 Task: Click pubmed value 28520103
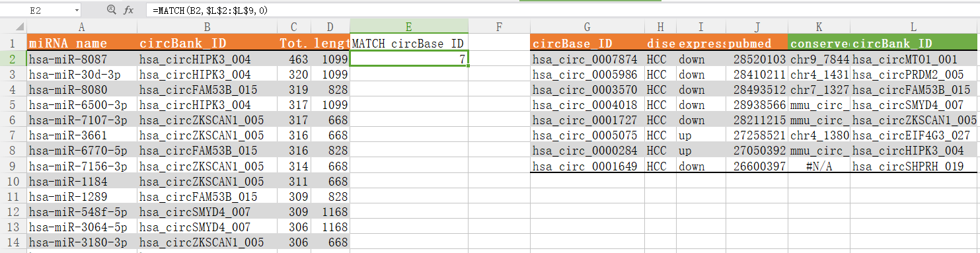pos(757,59)
